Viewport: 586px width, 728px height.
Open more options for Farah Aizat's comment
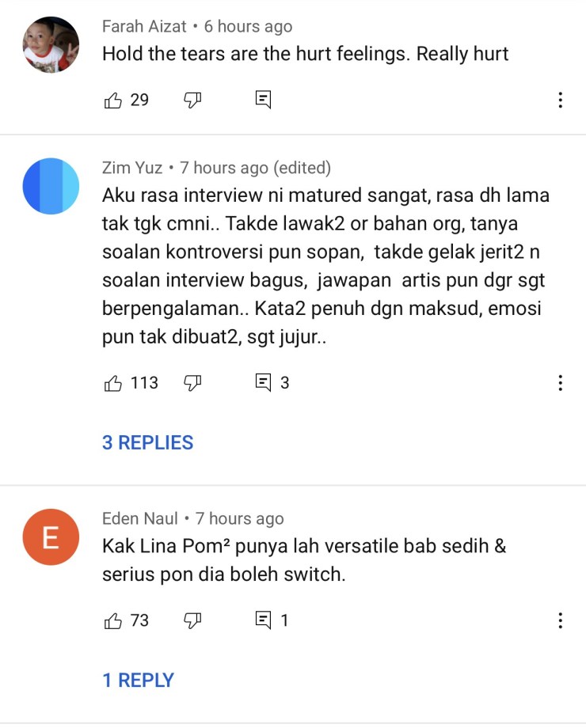pos(561,100)
